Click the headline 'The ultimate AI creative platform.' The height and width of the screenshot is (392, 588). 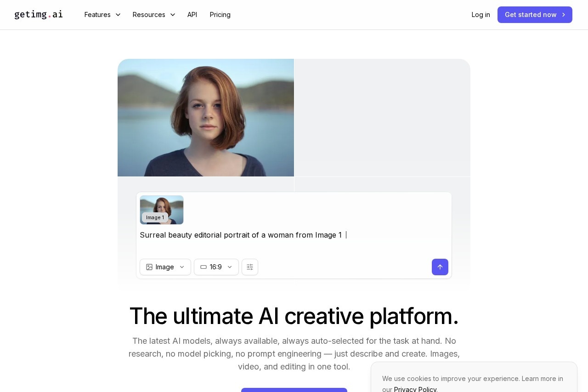coord(294,316)
